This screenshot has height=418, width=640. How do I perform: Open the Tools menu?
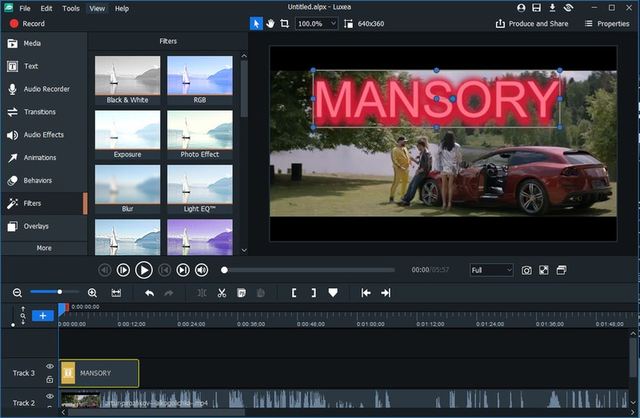click(71, 8)
